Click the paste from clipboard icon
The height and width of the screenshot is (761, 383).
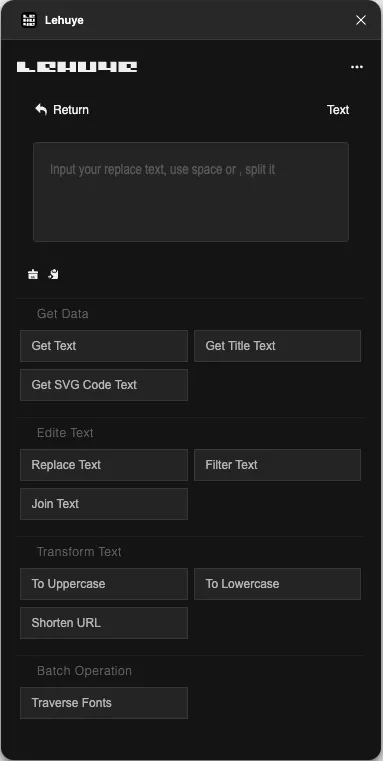click(x=53, y=274)
